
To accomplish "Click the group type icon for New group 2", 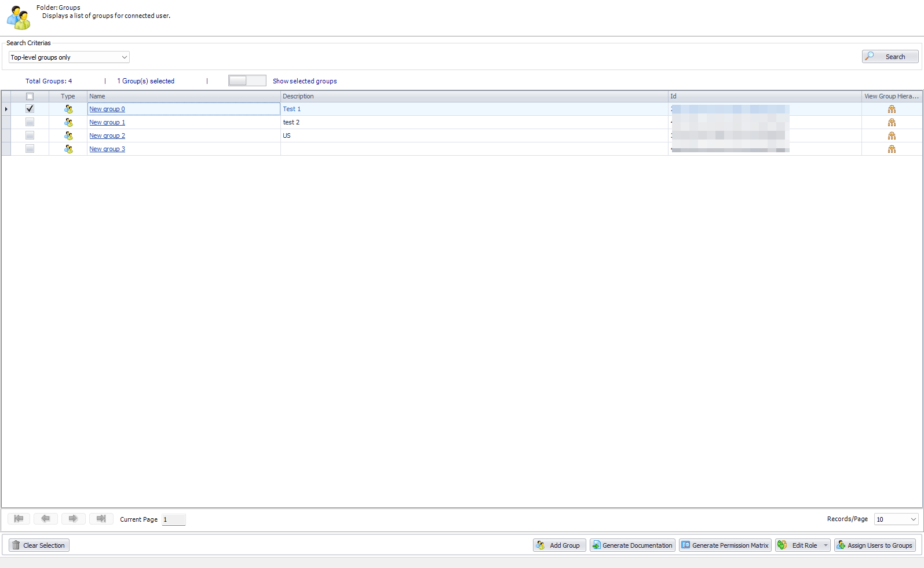I will click(x=68, y=135).
